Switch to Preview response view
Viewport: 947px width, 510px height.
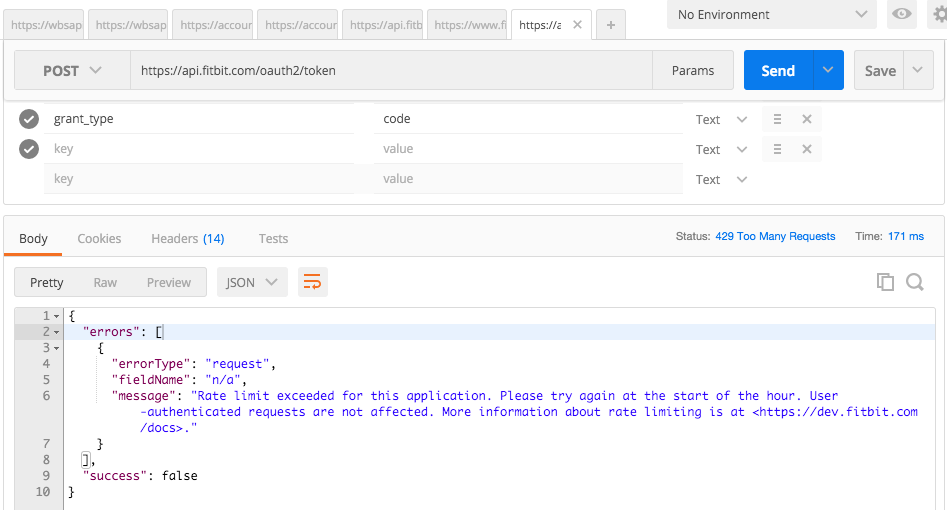pos(169,282)
